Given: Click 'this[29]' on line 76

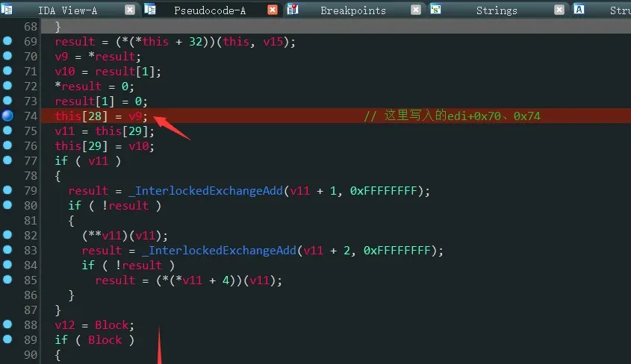Looking at the screenshot, I should click(x=81, y=146).
